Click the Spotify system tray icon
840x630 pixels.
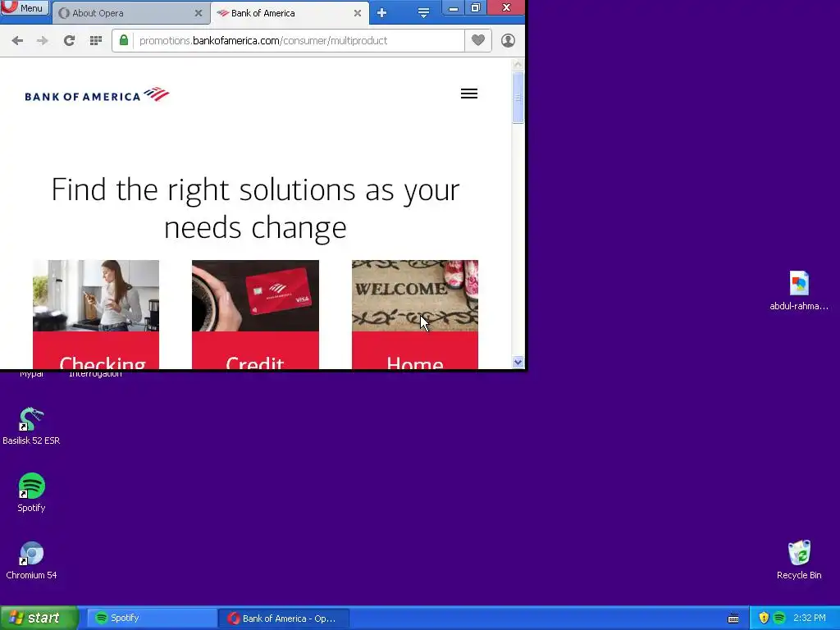[779, 619]
